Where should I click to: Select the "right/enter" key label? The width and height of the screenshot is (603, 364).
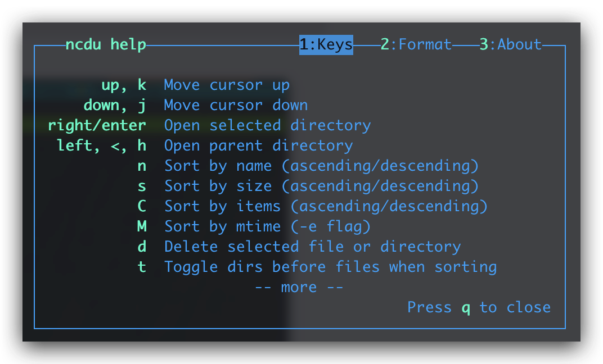click(97, 125)
